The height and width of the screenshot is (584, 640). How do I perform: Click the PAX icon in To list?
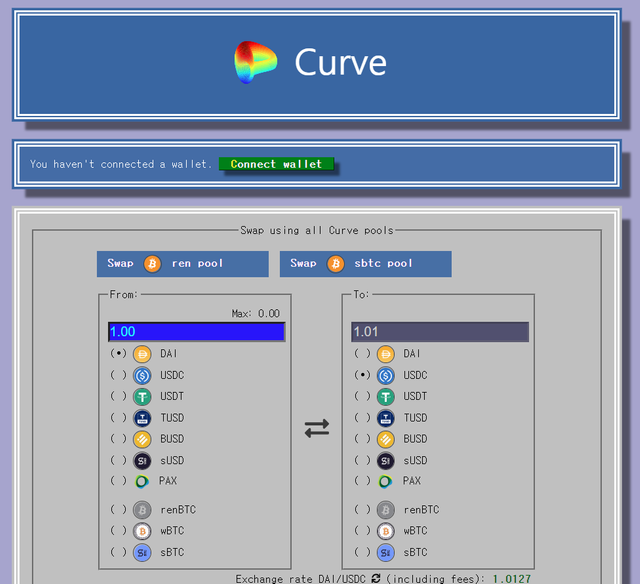click(385, 482)
